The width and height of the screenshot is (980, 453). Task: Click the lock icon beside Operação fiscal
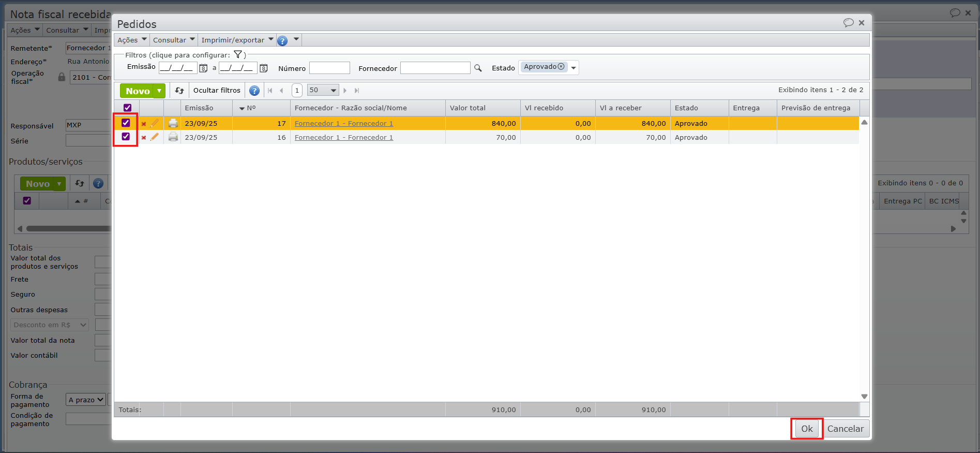coord(62,77)
